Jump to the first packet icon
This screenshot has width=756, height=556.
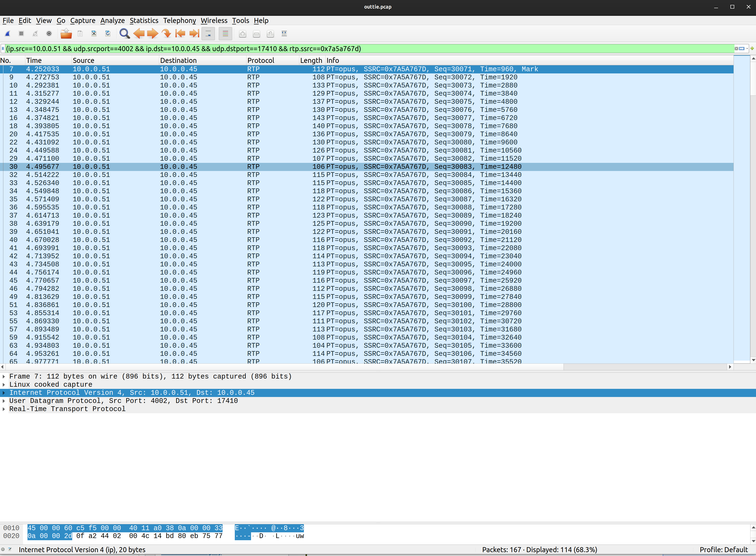[x=180, y=34]
